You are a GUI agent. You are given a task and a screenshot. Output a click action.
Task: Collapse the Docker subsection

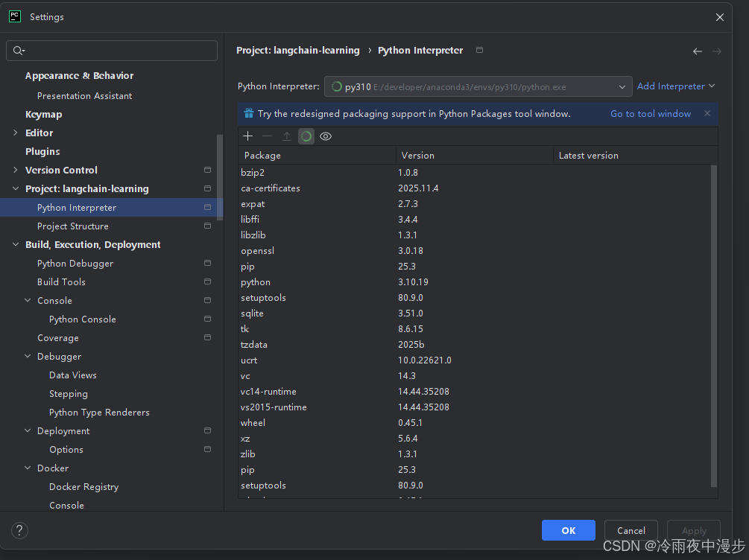[x=28, y=468]
